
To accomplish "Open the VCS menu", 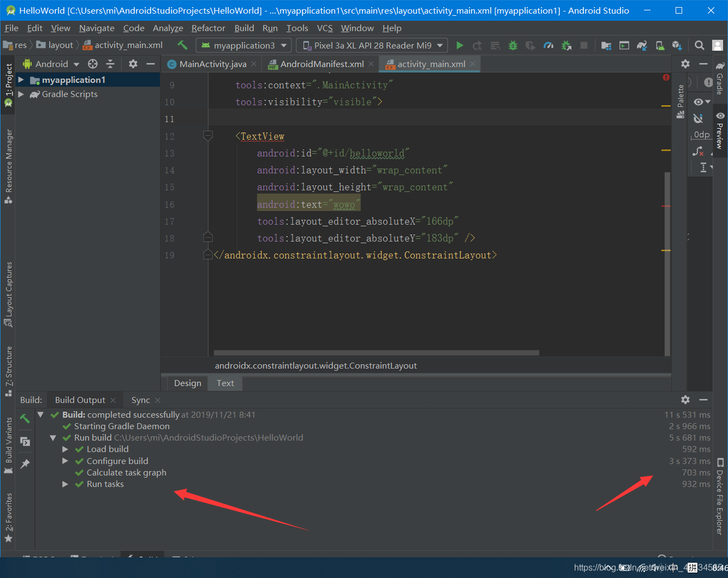I will 325,28.
